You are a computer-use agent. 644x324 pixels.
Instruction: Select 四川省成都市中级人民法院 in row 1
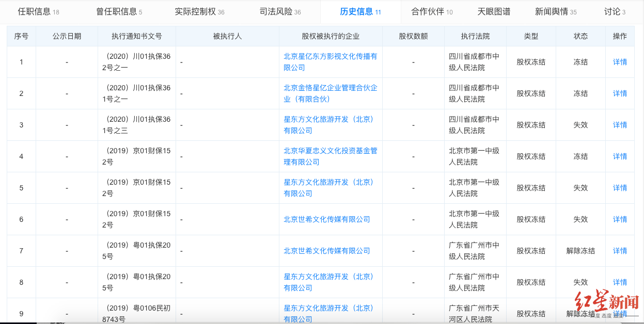(x=474, y=62)
